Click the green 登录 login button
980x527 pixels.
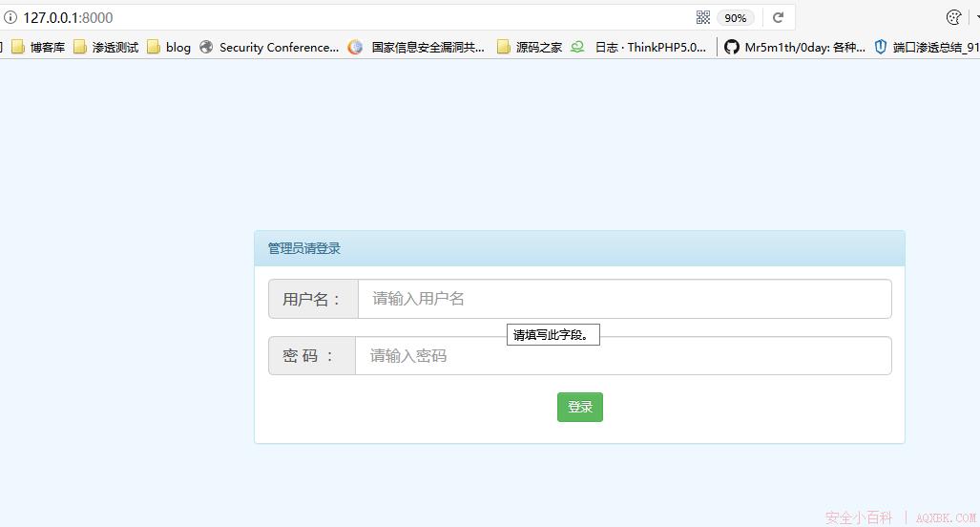point(580,407)
